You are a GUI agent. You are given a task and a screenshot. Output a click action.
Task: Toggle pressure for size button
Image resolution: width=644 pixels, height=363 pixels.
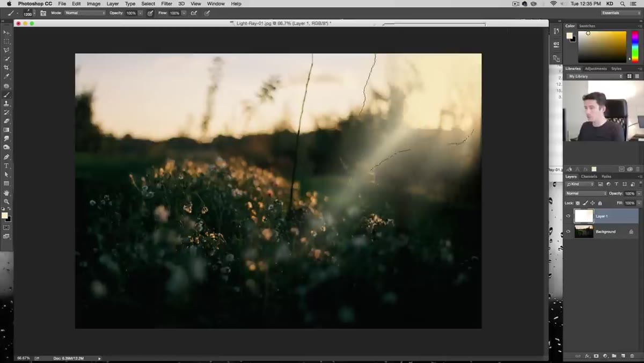tap(207, 13)
